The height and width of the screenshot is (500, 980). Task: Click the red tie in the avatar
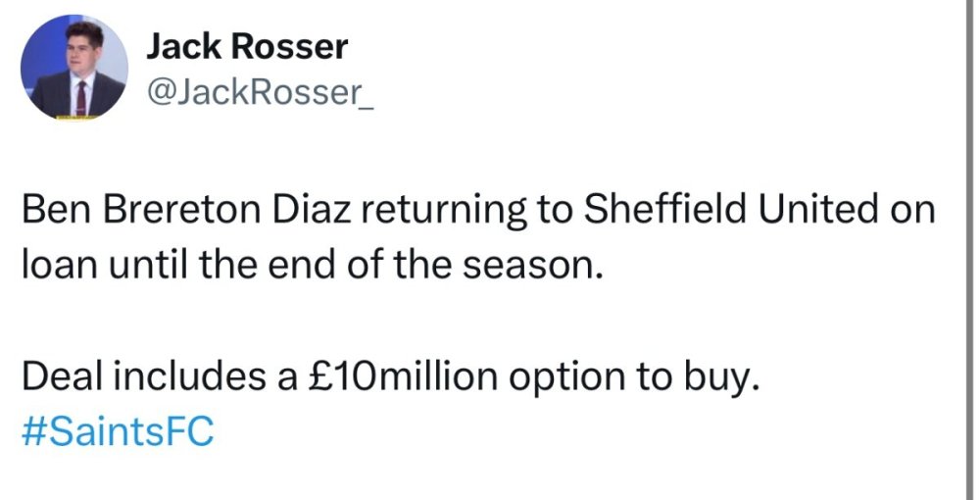tap(81, 96)
